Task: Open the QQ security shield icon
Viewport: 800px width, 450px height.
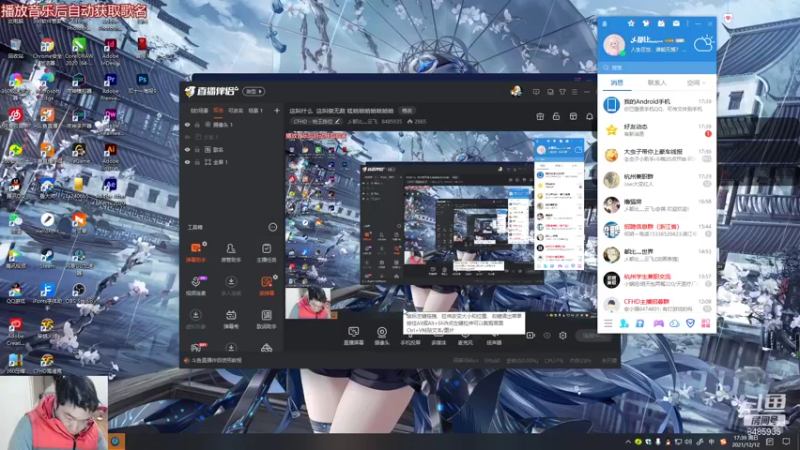Action: (690, 323)
